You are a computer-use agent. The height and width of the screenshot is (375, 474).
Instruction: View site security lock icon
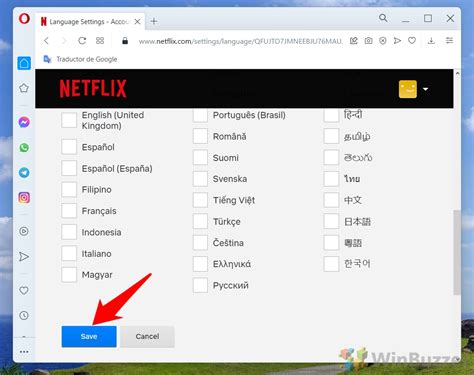pyautogui.click(x=125, y=41)
